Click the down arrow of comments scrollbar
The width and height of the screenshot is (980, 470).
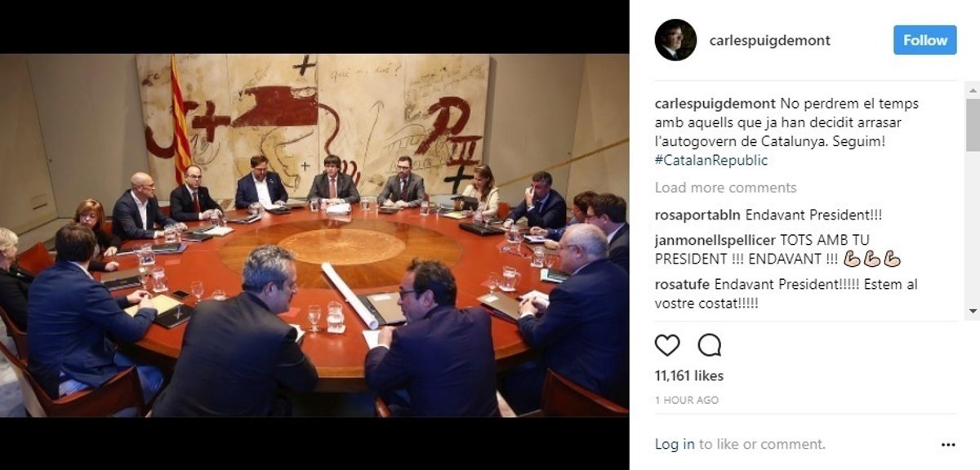coord(973,311)
